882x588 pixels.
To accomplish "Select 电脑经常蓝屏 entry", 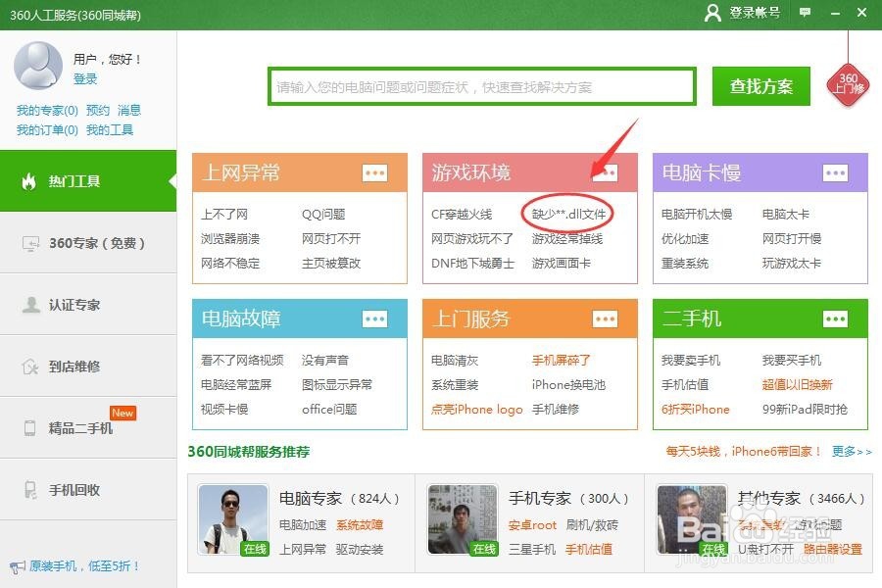I will [x=236, y=385].
